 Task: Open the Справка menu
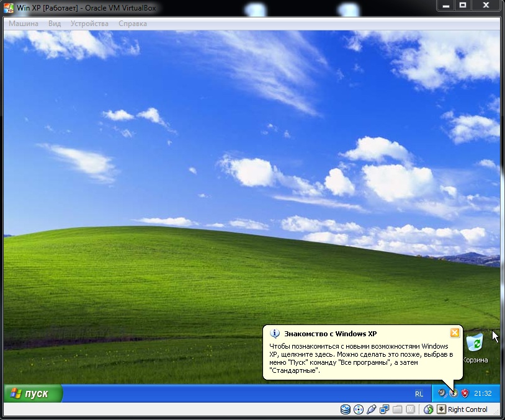coord(133,24)
